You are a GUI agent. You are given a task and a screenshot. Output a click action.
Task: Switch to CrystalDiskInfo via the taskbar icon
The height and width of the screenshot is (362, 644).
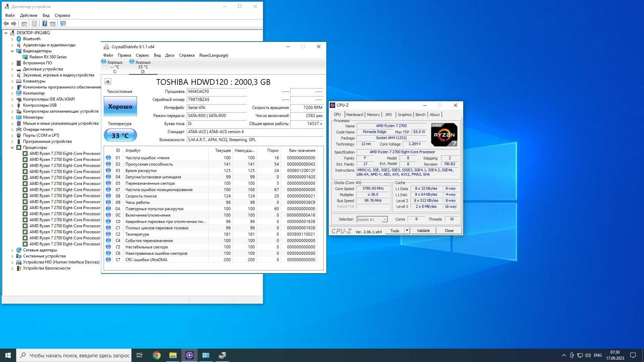(206, 355)
